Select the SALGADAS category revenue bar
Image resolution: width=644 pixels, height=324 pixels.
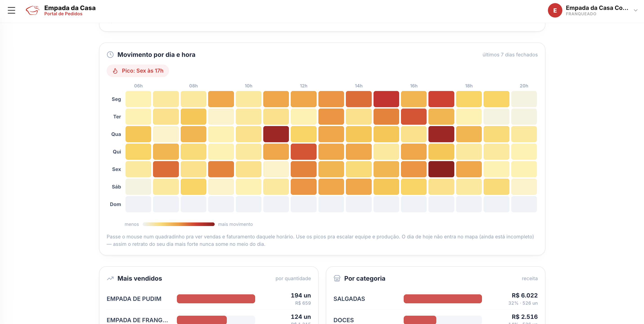coord(443,299)
